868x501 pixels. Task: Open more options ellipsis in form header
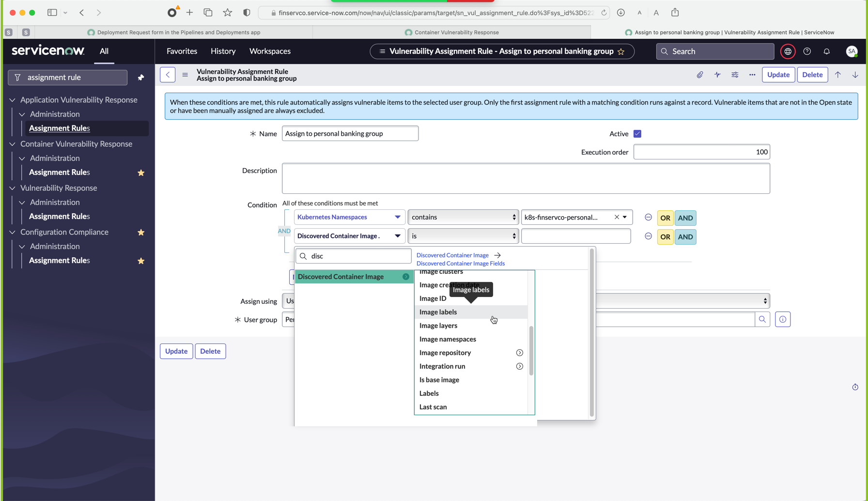point(752,75)
